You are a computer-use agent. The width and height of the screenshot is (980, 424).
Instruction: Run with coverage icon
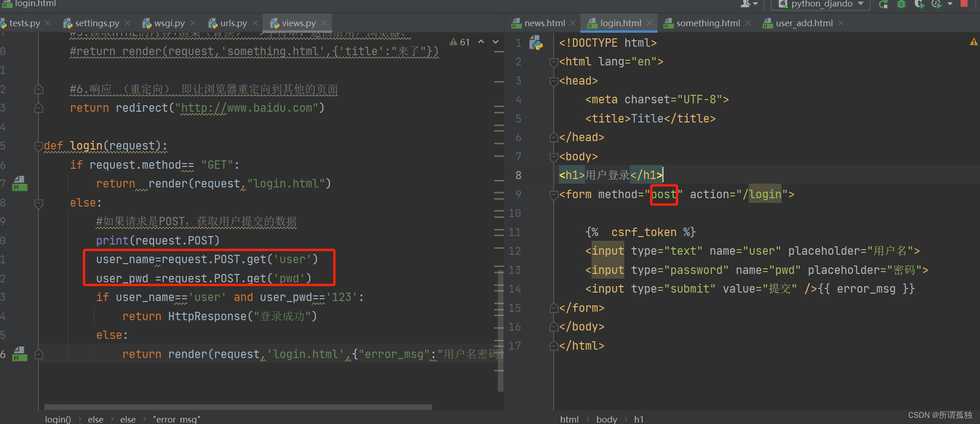tap(919, 4)
